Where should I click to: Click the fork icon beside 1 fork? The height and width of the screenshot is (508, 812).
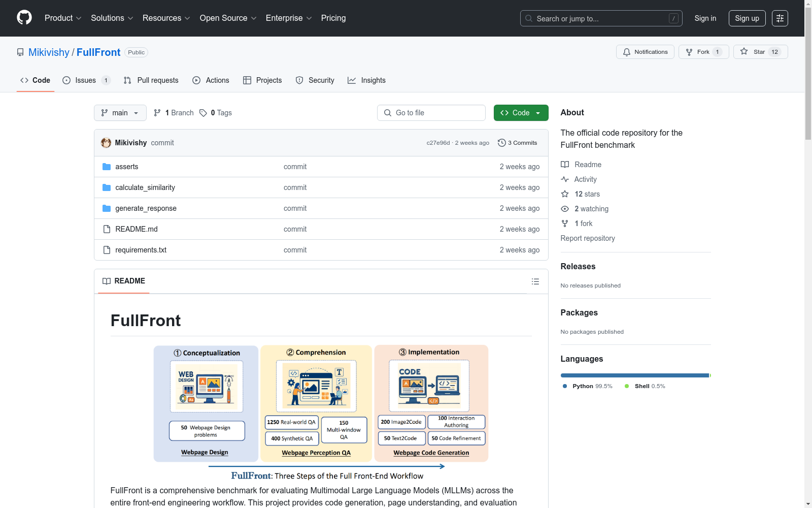(565, 224)
